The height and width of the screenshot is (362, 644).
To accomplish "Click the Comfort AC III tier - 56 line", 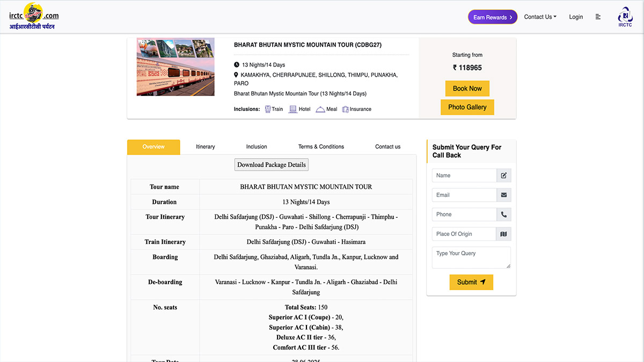I will [306, 348].
